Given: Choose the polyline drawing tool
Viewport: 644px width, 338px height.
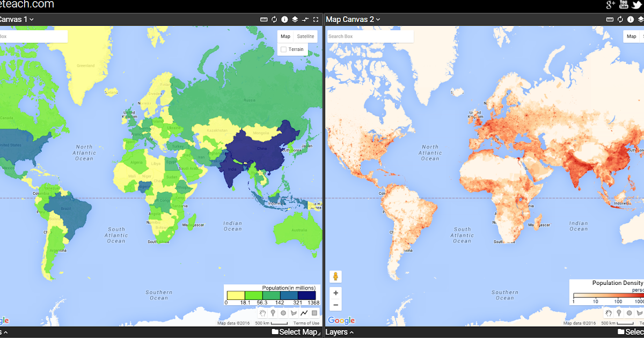Looking at the screenshot, I should pyautogui.click(x=305, y=313).
